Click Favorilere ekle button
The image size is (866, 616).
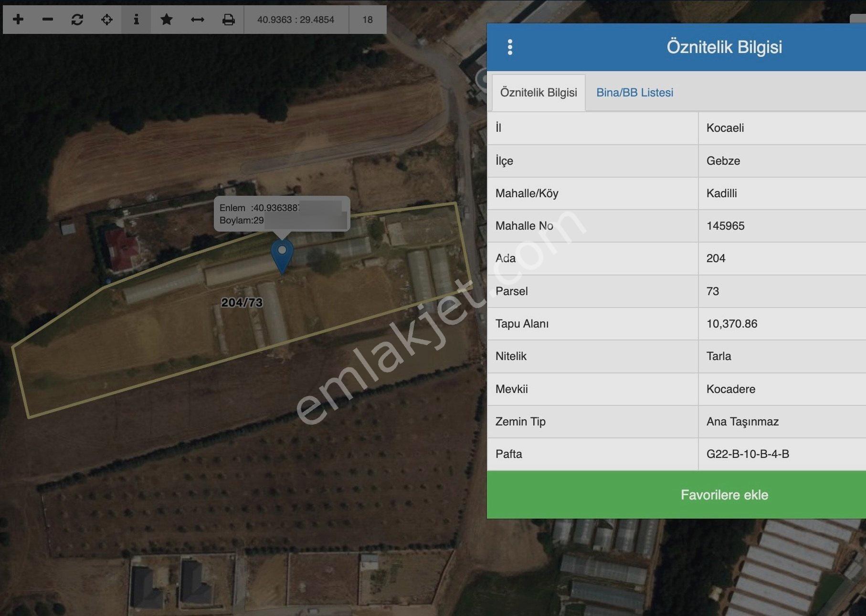(724, 495)
